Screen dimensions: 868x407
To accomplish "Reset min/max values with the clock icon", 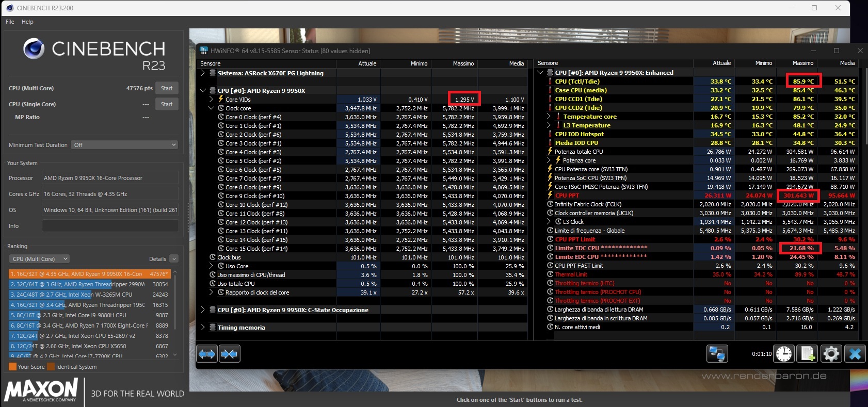I will 784,354.
